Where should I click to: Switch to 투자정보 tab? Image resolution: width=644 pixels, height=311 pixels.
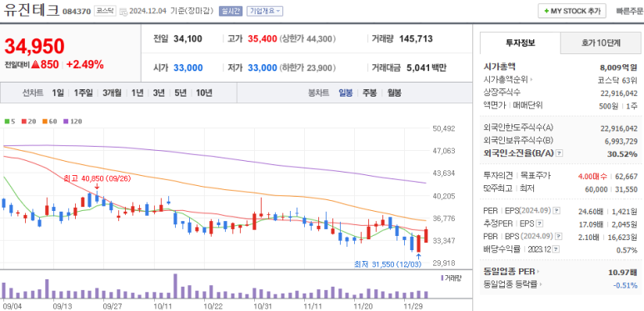[520, 43]
